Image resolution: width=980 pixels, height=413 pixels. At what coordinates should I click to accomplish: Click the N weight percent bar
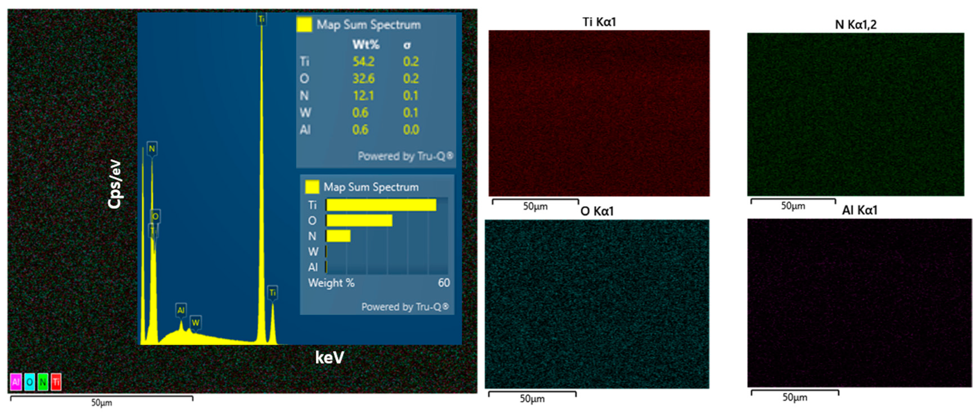tap(338, 236)
